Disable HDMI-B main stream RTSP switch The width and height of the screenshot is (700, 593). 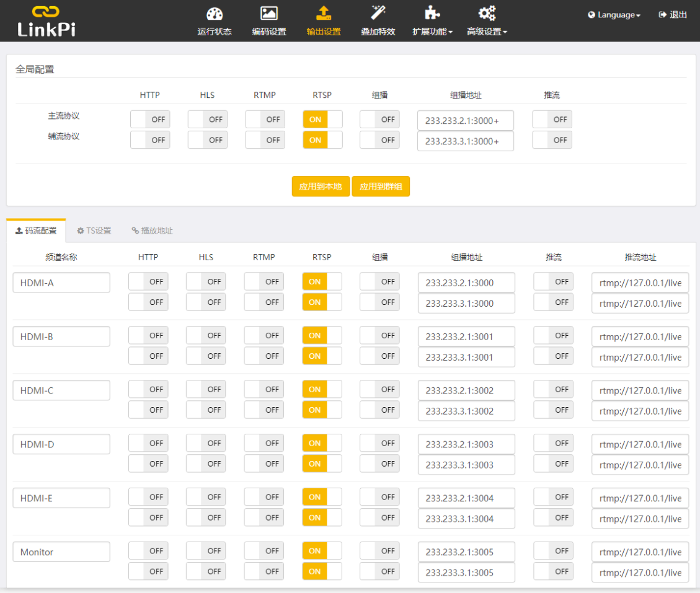pyautogui.click(x=322, y=336)
